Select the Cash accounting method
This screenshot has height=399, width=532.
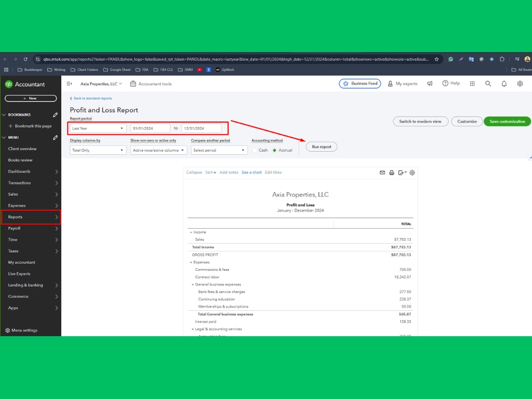(x=255, y=150)
